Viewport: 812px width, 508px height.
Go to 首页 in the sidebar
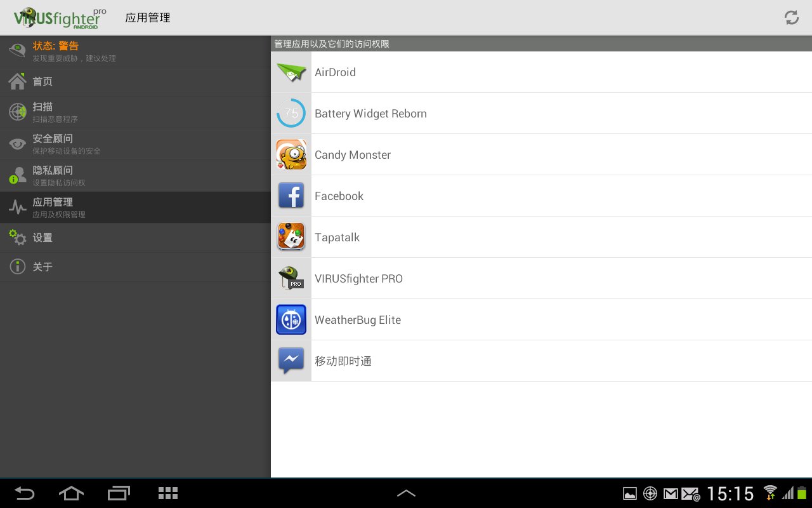(135, 82)
